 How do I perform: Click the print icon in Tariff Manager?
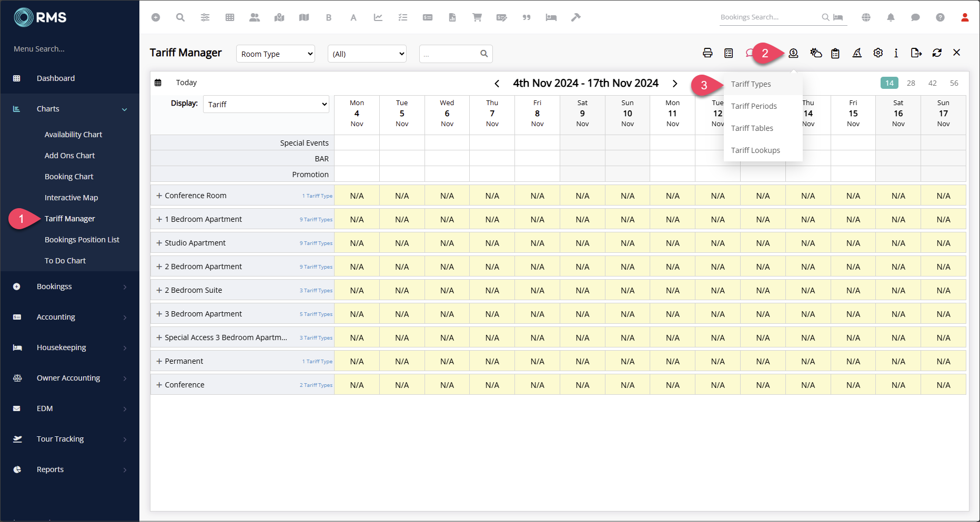(708, 53)
